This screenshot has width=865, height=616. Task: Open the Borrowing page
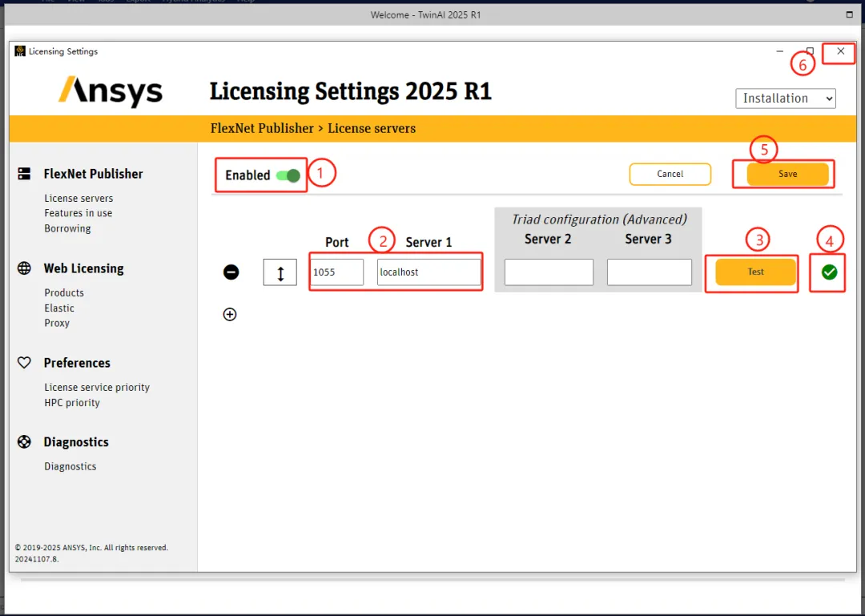(67, 228)
